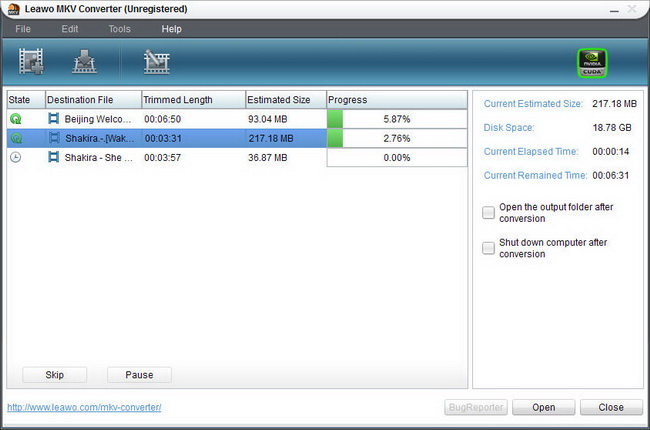Open the Edit menu
The width and height of the screenshot is (650, 430).
[70, 29]
